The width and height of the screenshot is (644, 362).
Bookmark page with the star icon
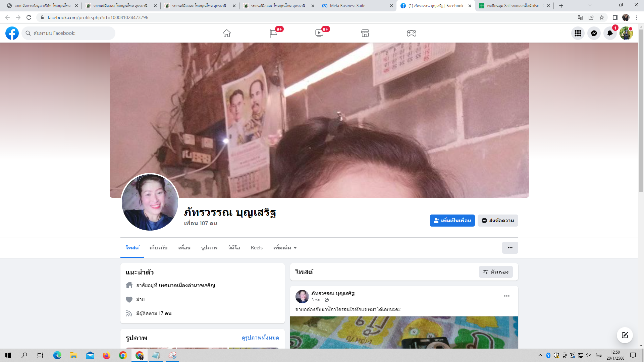pyautogui.click(x=602, y=17)
